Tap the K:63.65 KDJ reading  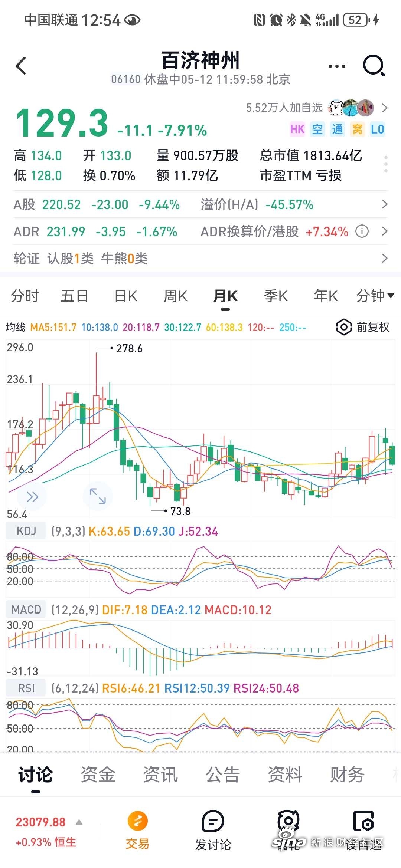click(x=109, y=531)
